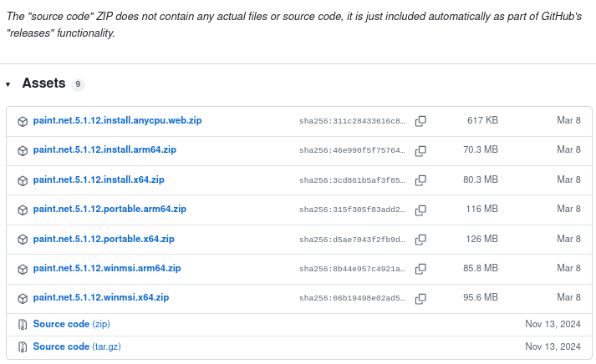596x364 pixels.
Task: Click Nov 13, 2024 date of Source code (tar.gz)
Action: [x=553, y=346]
